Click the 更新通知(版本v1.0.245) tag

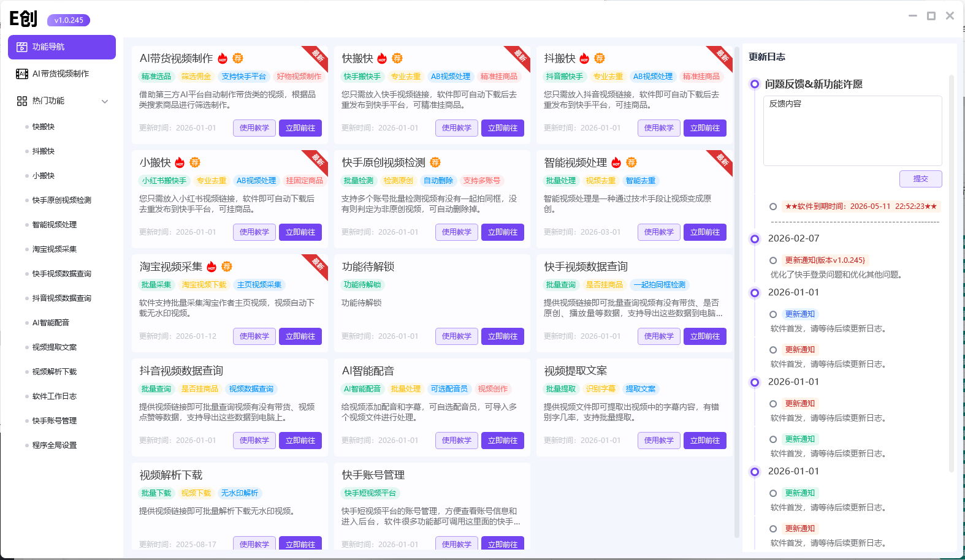coord(825,260)
